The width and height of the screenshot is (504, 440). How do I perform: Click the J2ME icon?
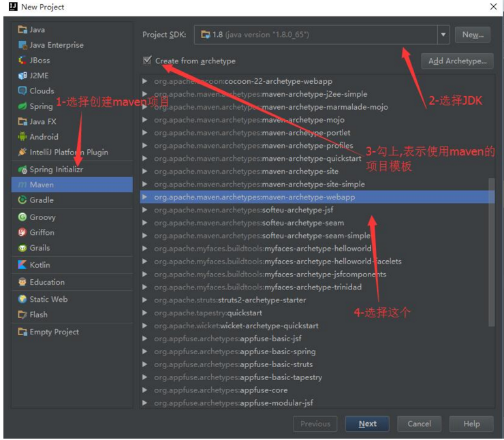click(22, 76)
